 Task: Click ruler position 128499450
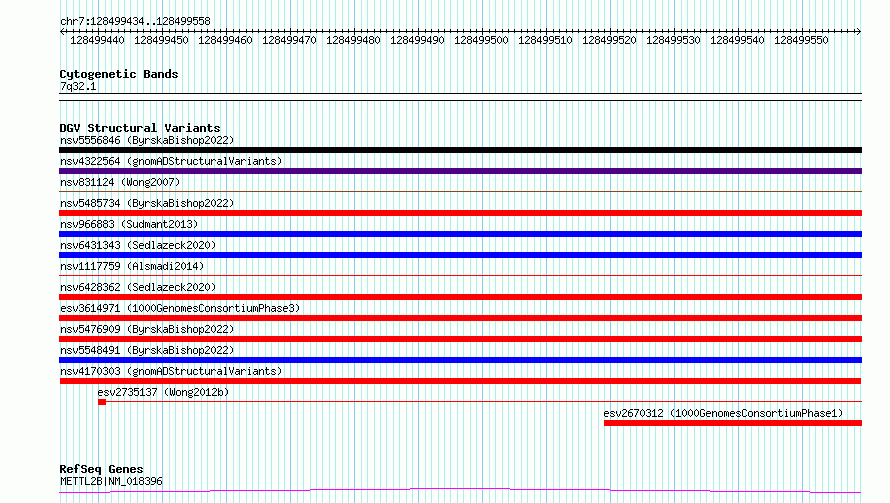[161, 40]
